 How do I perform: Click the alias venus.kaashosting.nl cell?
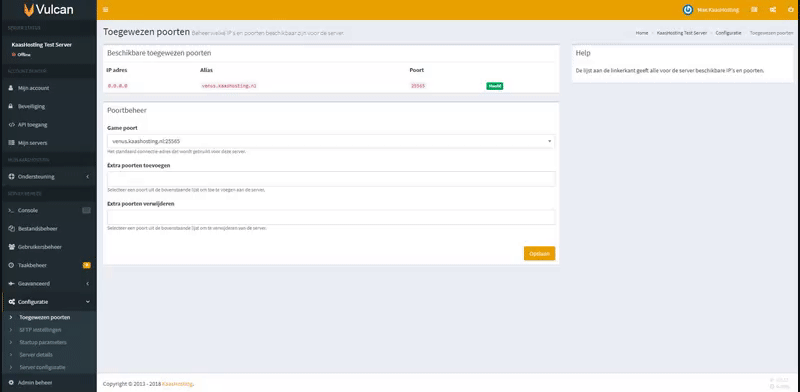point(229,86)
